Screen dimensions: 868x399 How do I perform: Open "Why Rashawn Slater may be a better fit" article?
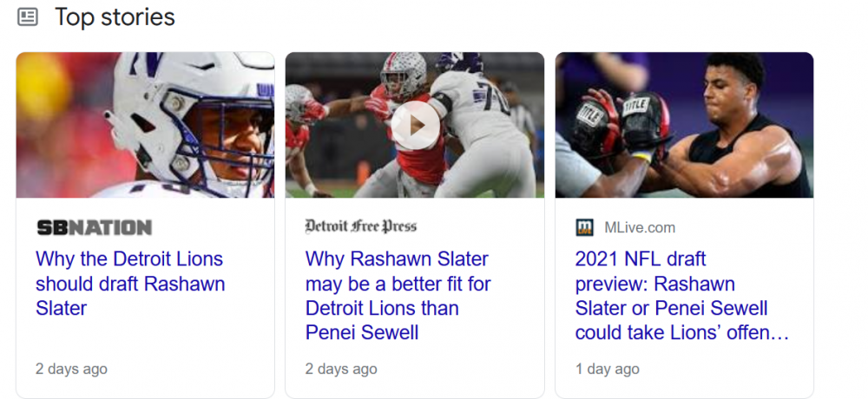pos(398,295)
